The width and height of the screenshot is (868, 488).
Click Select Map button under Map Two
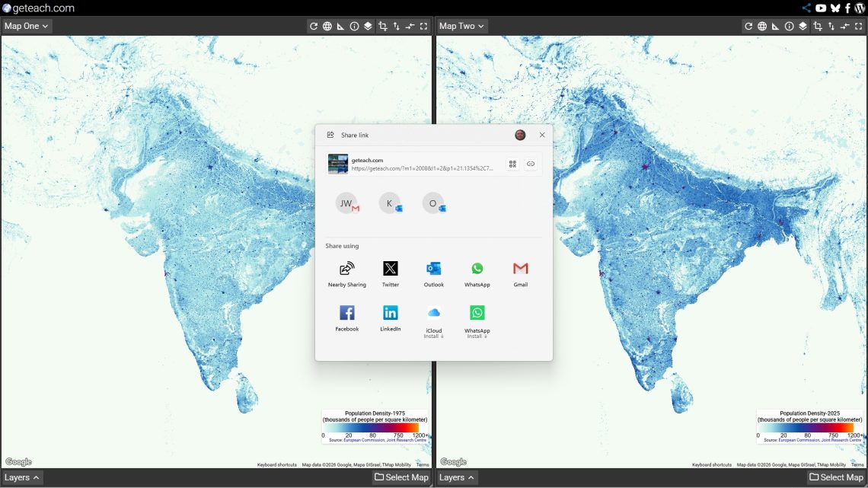(x=836, y=477)
